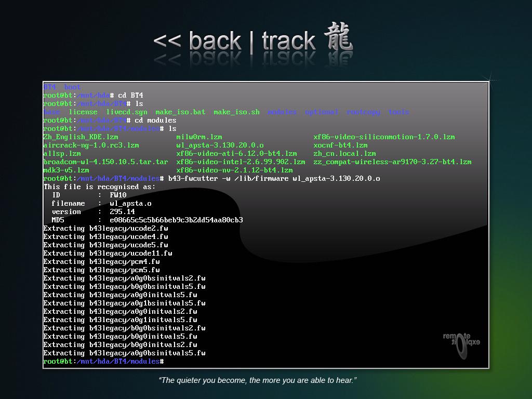
Task: Click the 'zz_compat-wireless-ar9170-3.27-bt4.lzm' file name
Action: coord(392,162)
